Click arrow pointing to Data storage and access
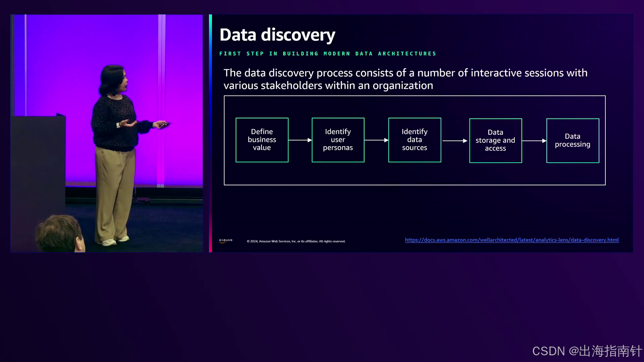The image size is (644, 362). (x=455, y=141)
